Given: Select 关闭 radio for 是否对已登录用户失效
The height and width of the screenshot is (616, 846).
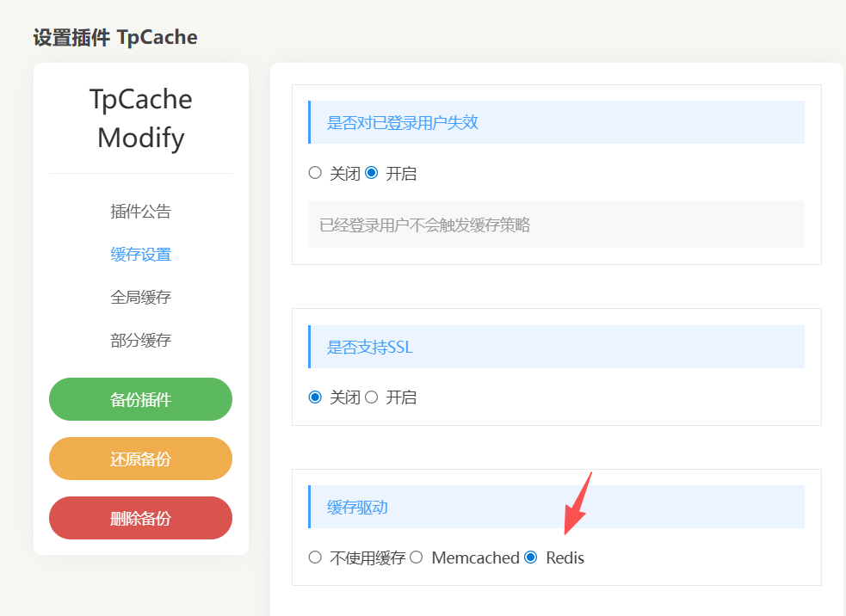Looking at the screenshot, I should click(315, 173).
